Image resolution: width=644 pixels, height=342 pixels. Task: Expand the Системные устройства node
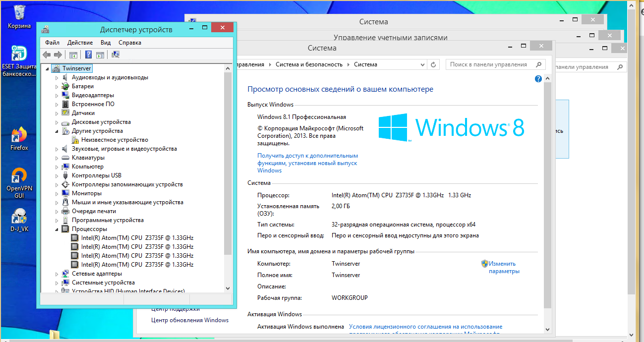pyautogui.click(x=57, y=283)
